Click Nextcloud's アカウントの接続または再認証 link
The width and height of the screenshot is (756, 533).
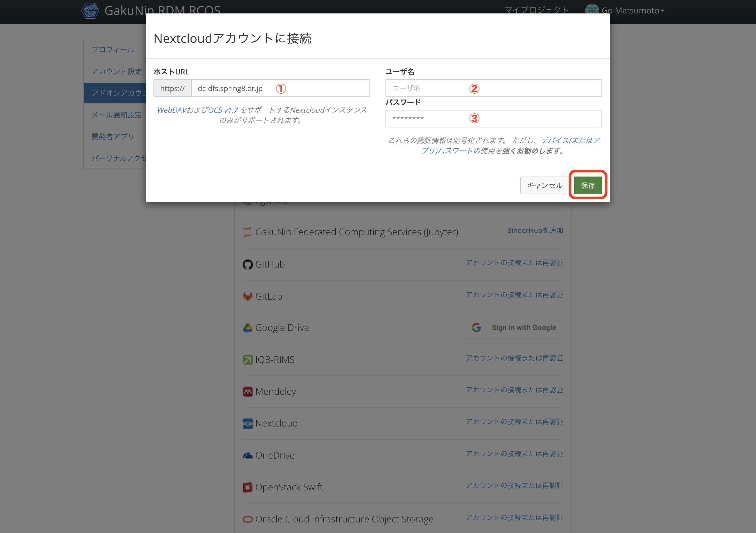(x=514, y=421)
